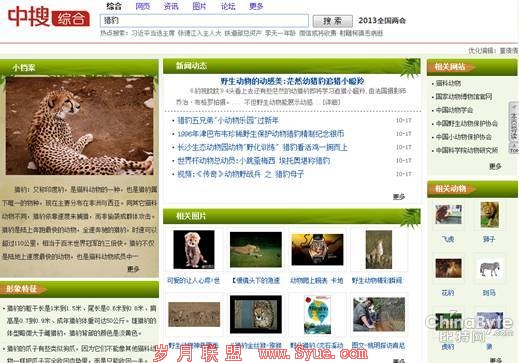Open the 花豹 text link
Image resolution: width=519 pixels, height=363 pixels.
448,293
